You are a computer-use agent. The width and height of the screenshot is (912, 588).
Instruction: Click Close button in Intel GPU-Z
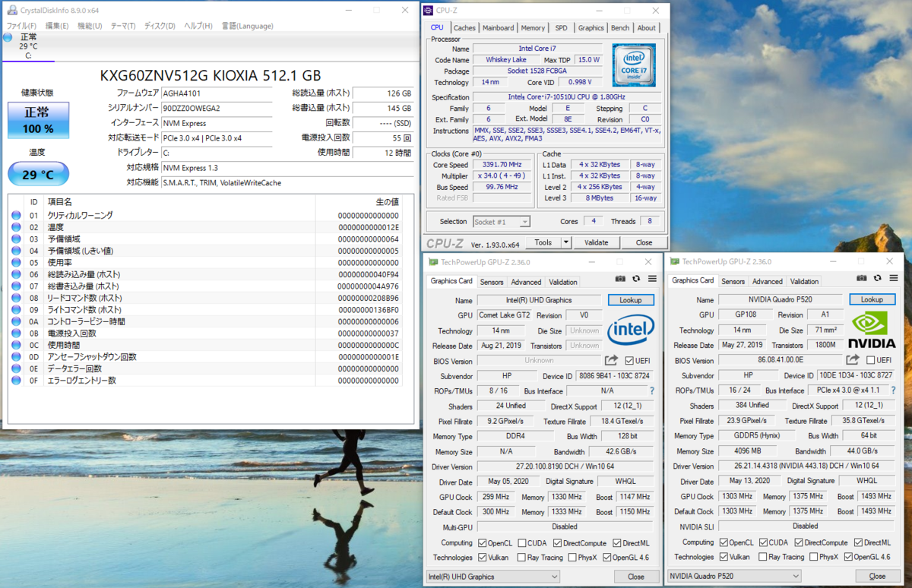click(636, 577)
